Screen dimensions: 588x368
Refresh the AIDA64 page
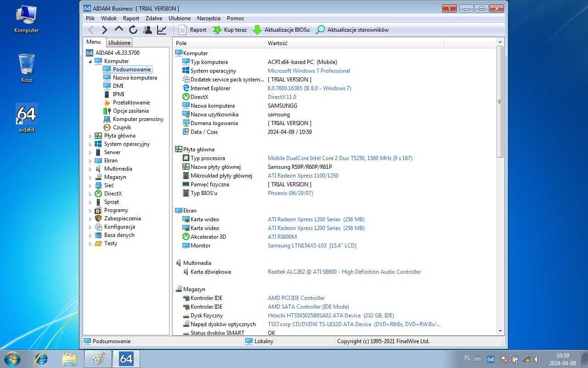point(133,30)
